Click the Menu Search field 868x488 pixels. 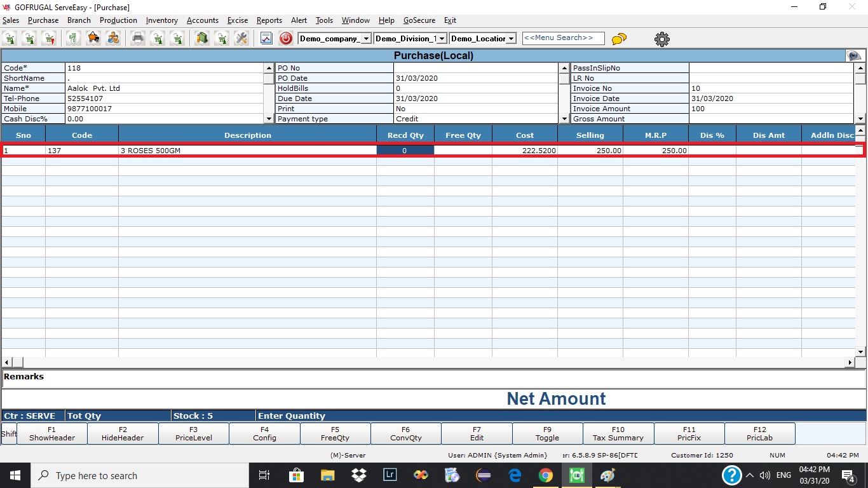click(x=563, y=38)
